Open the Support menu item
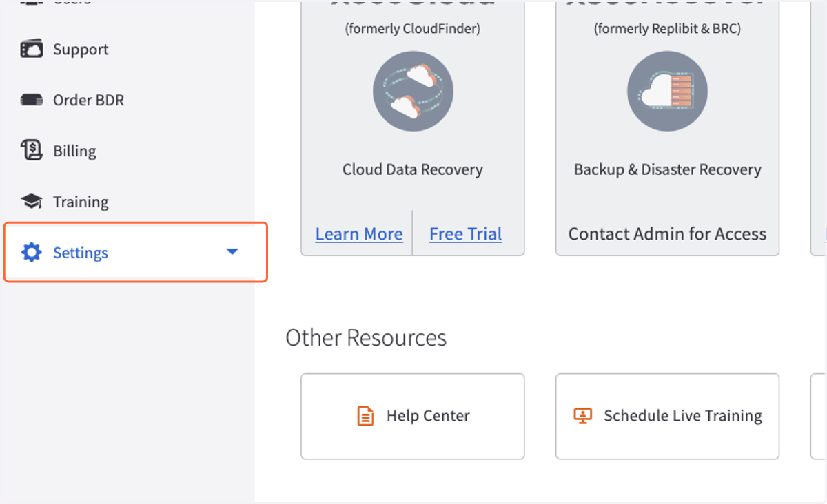This screenshot has width=827, height=504. point(81,50)
